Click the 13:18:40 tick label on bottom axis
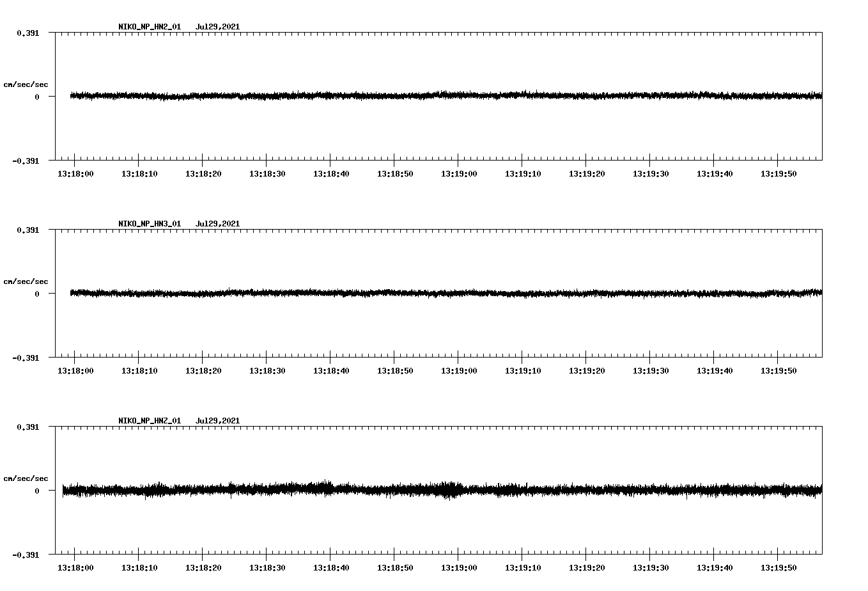This screenshot has height=591, width=868. point(330,567)
